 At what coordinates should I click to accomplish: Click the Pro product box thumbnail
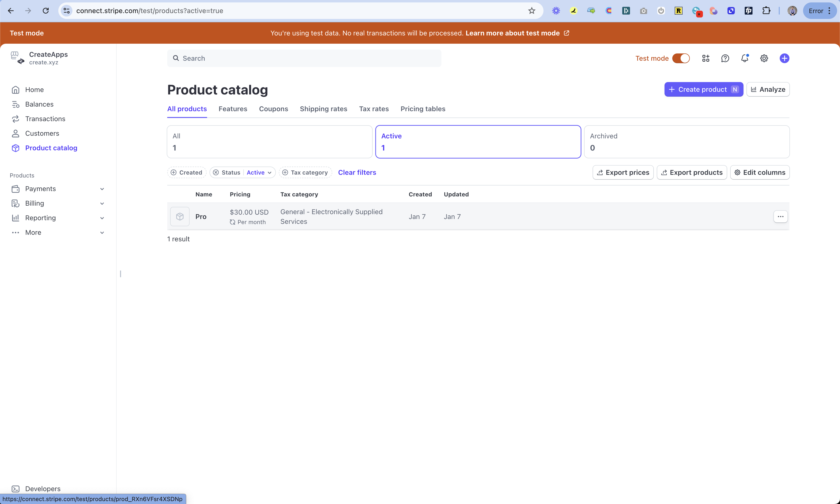pyautogui.click(x=180, y=217)
